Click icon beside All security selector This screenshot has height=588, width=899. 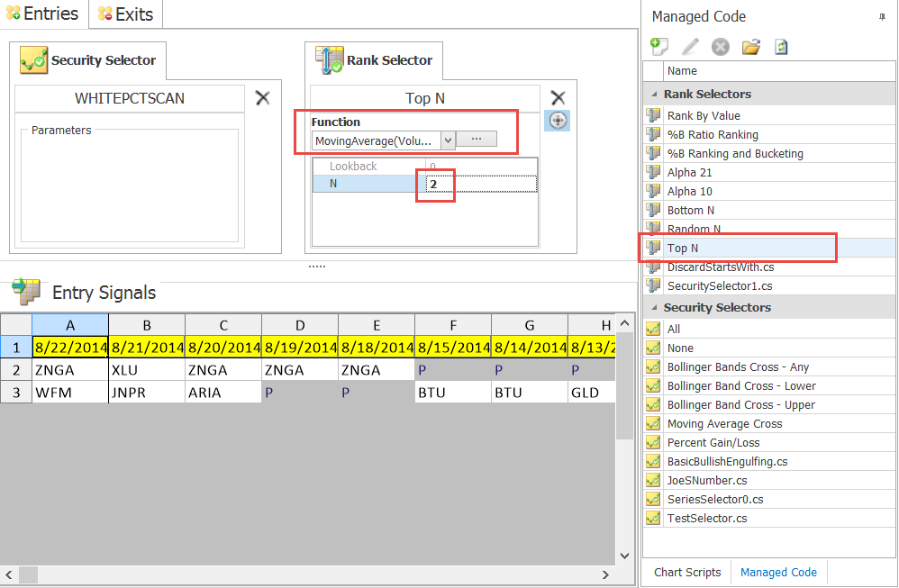point(653,329)
